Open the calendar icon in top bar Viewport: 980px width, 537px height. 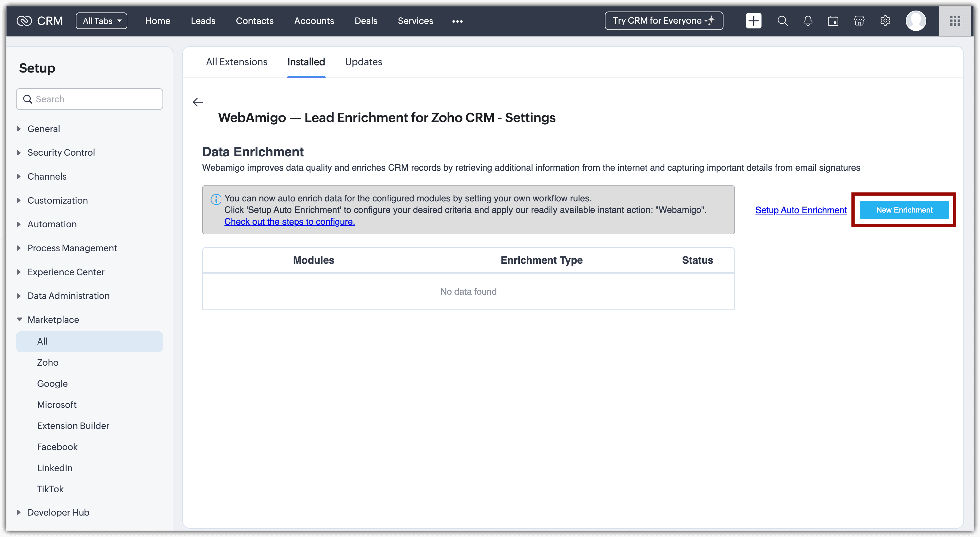coord(833,21)
